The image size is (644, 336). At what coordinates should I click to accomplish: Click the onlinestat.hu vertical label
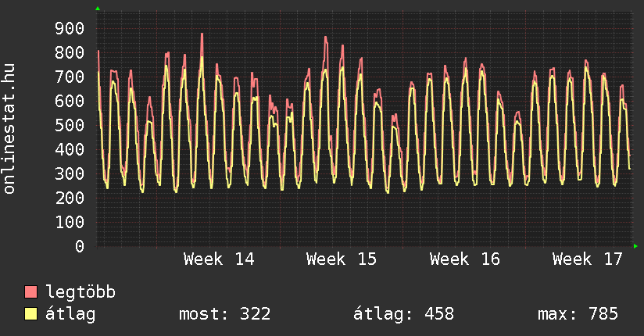coord(10,129)
